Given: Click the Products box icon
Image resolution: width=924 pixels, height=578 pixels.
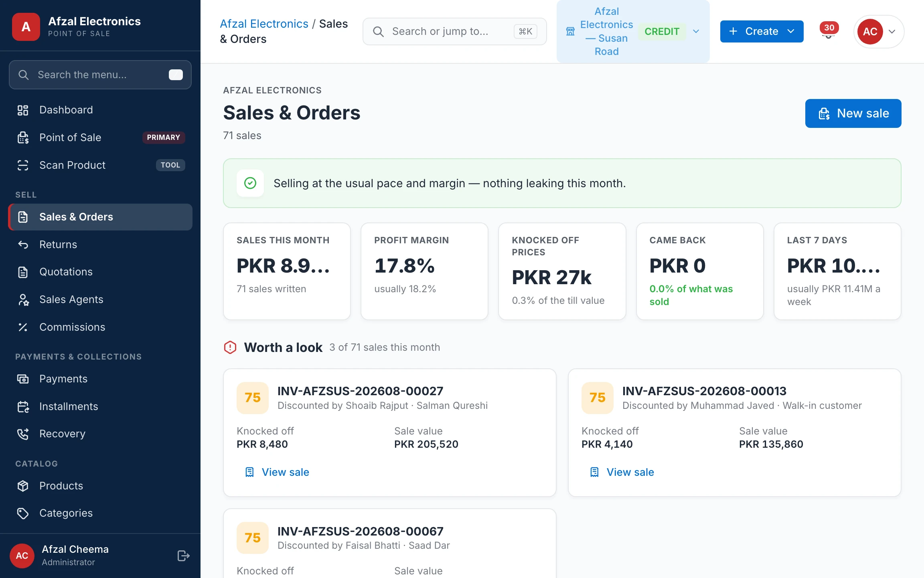Looking at the screenshot, I should pos(23,486).
